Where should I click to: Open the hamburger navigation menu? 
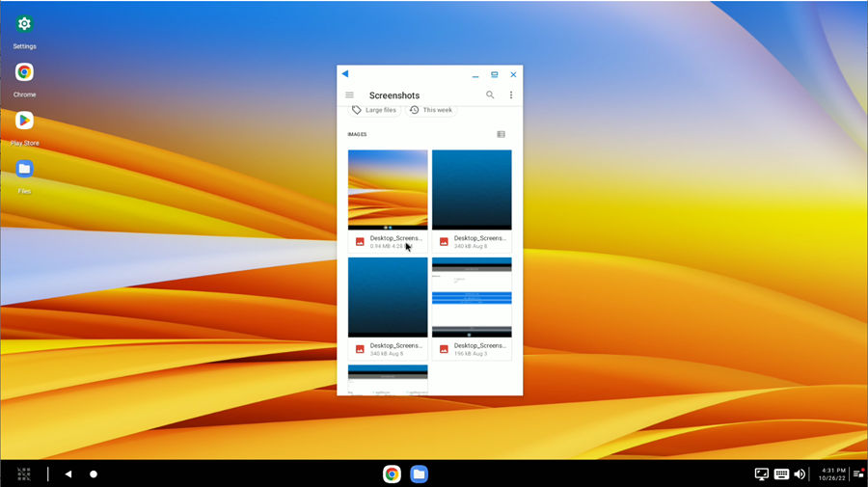coord(349,95)
